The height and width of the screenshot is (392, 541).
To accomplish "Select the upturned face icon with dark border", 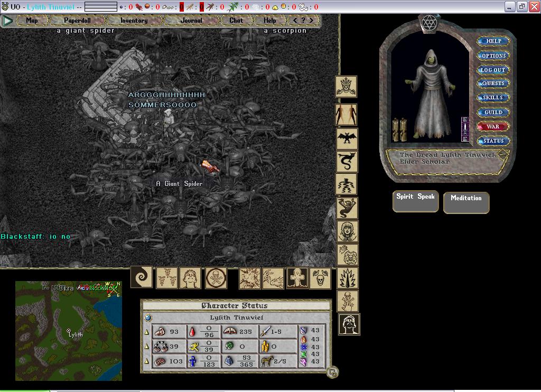I will coord(349,324).
